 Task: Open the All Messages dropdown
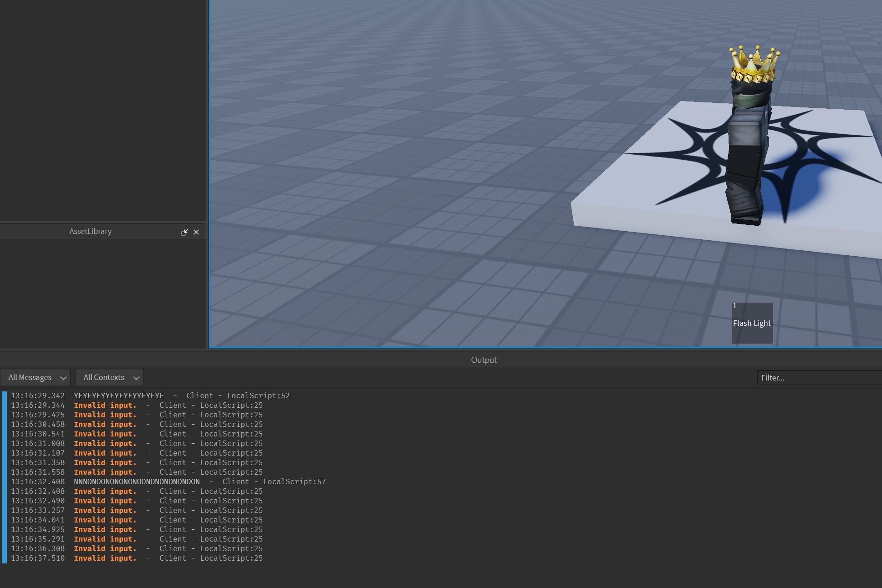click(x=36, y=377)
